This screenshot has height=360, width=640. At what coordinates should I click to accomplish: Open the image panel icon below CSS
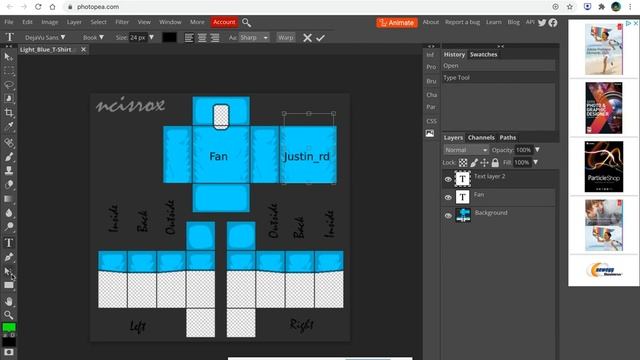tap(430, 133)
